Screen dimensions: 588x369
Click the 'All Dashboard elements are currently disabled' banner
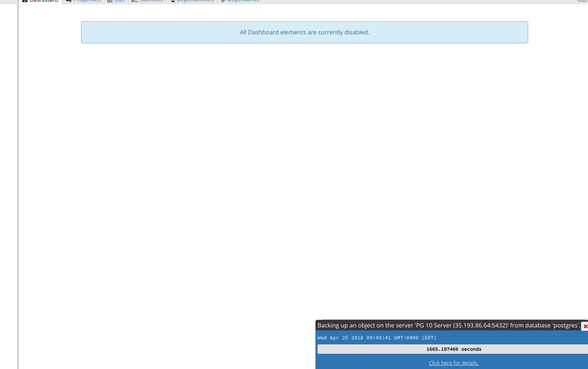304,32
